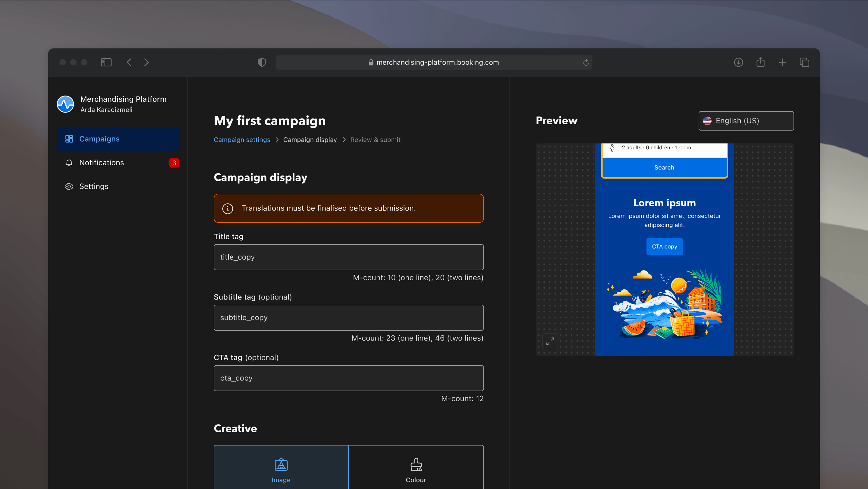
Task: Click the Subtitle tag (optional) label
Action: [253, 297]
